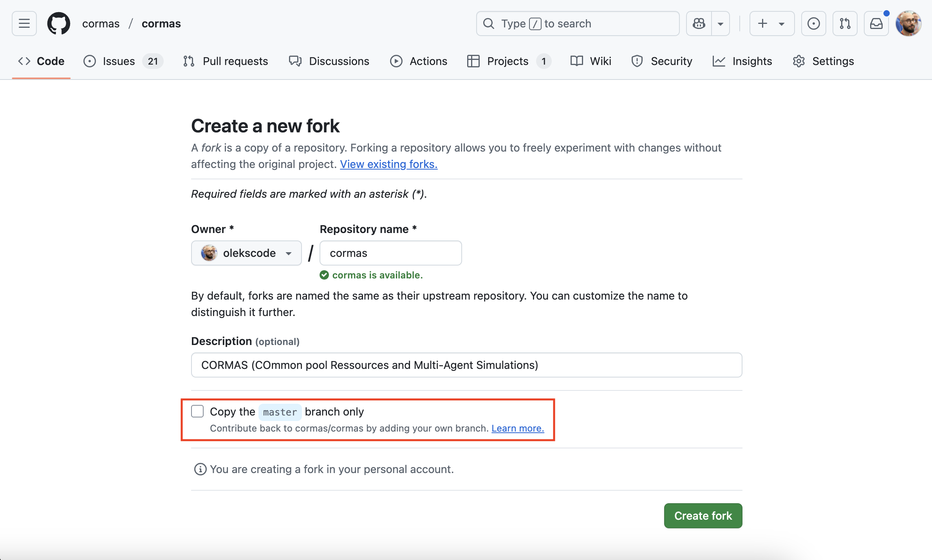Open pull requests icon in header

845,23
